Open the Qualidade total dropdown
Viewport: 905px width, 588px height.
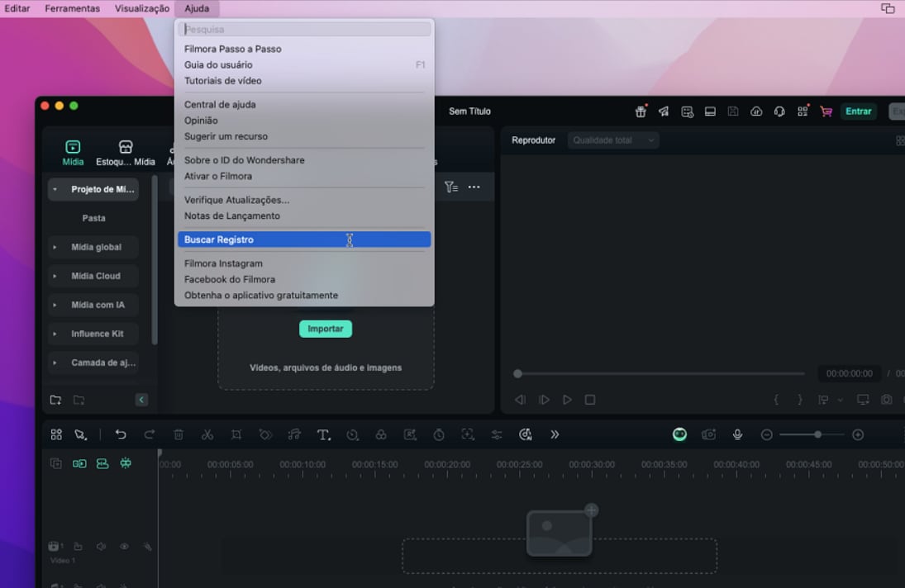tap(613, 140)
